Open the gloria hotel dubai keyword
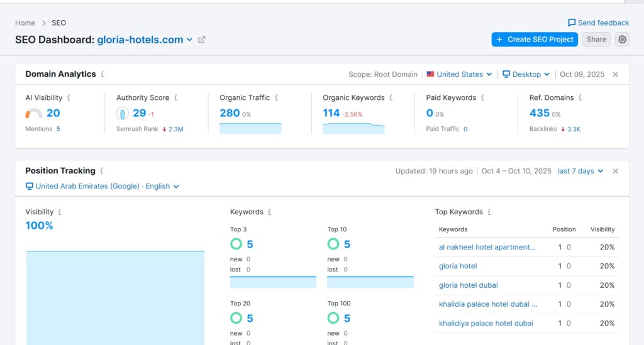The height and width of the screenshot is (345, 644). [x=468, y=285]
